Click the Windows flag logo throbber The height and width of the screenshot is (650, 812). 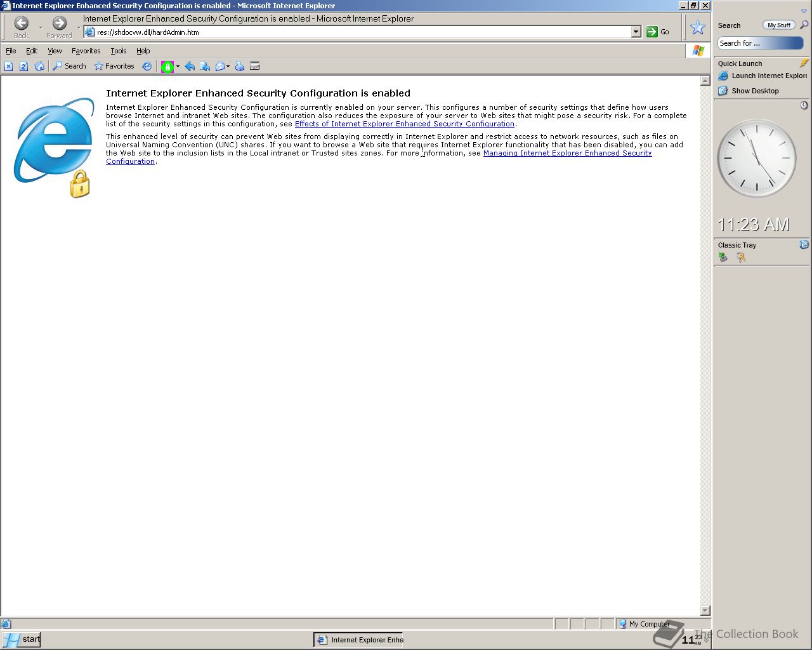pos(698,51)
